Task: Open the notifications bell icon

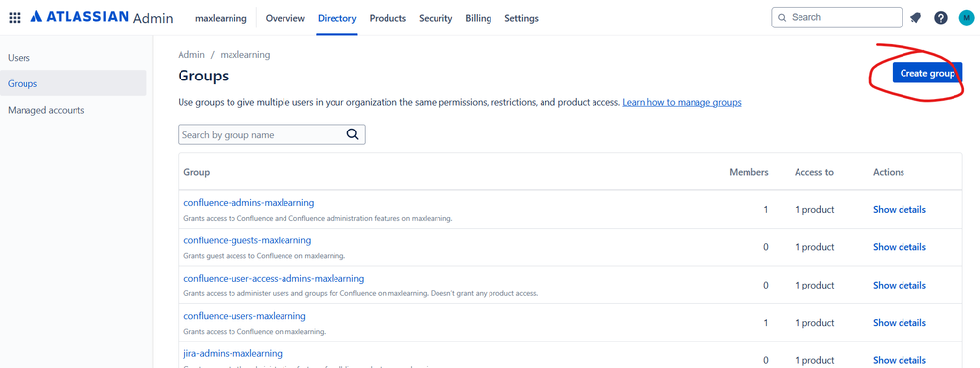Action: coord(915,18)
